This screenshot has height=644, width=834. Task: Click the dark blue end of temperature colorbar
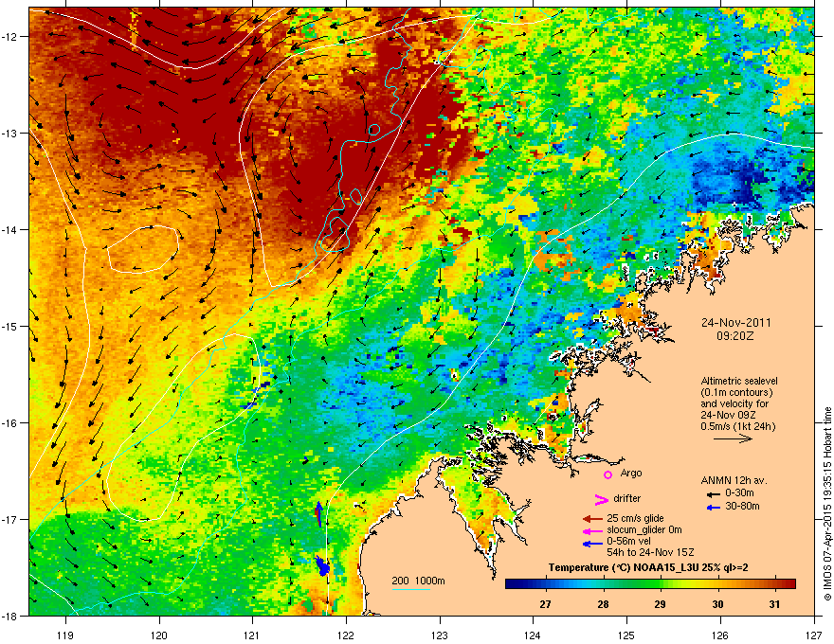(512, 583)
